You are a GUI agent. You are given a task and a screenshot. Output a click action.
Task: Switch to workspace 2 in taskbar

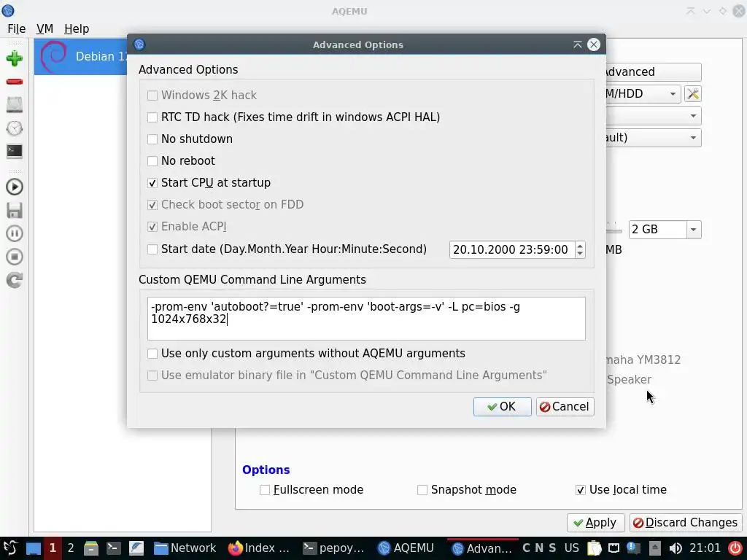tap(71, 548)
